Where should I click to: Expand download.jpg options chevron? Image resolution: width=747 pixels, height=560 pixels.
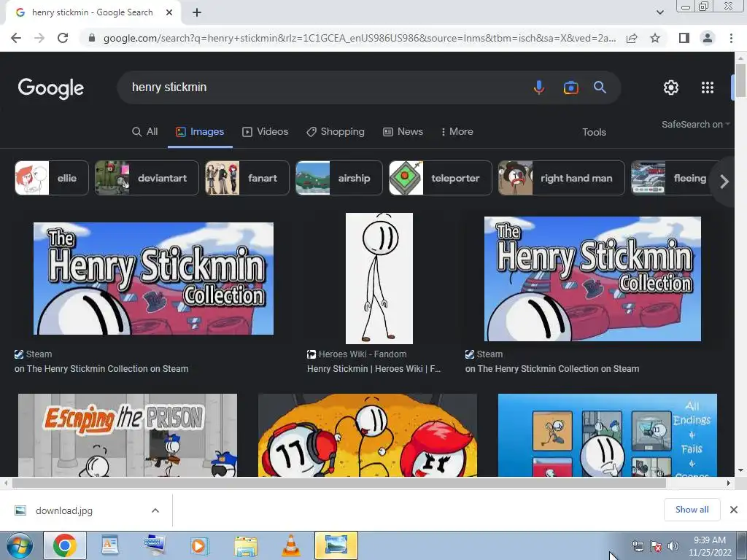(x=155, y=510)
